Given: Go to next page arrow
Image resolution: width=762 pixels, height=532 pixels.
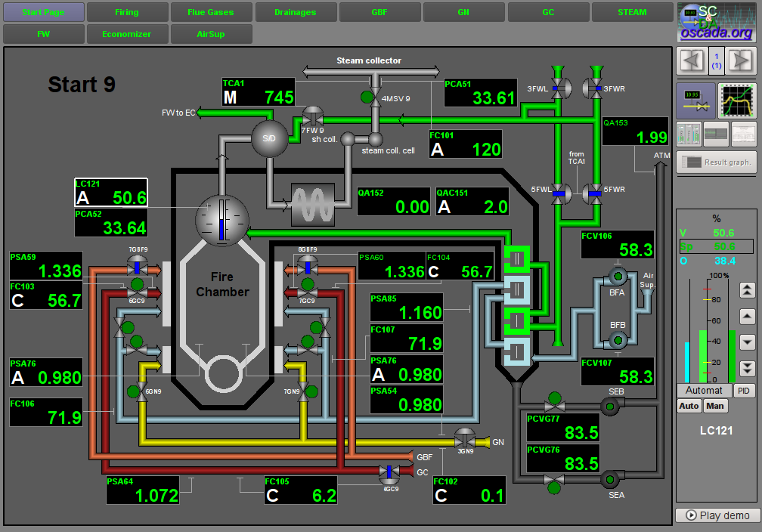Looking at the screenshot, I should [x=741, y=60].
